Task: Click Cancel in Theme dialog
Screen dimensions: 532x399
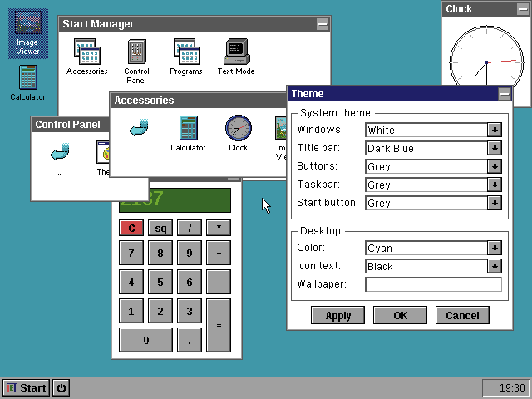Action: (462, 315)
